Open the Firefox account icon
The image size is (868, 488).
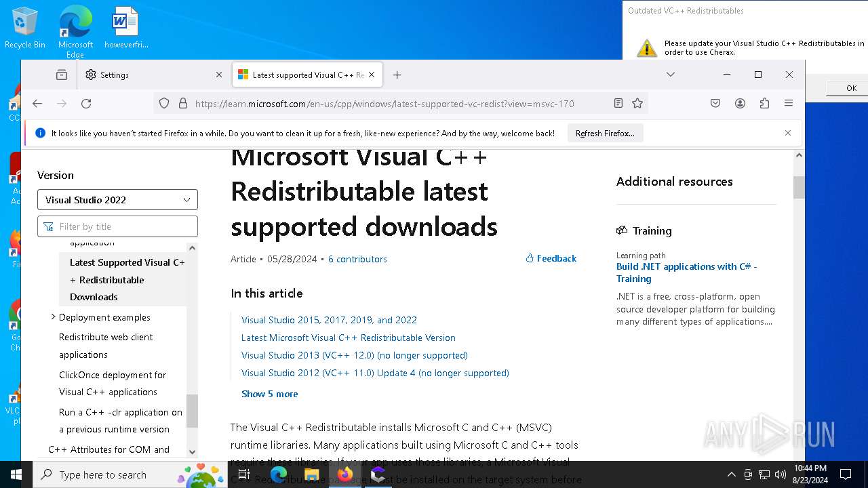(740, 104)
